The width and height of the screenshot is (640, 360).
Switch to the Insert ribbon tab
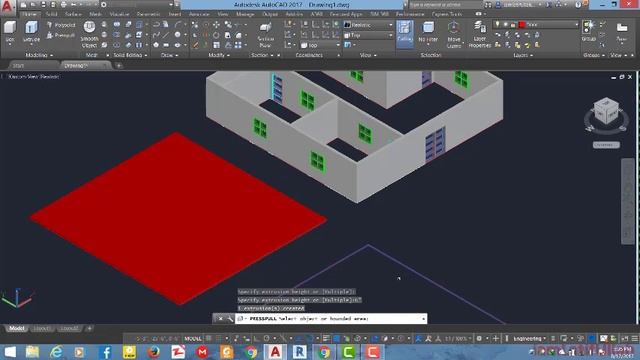[x=175, y=14]
